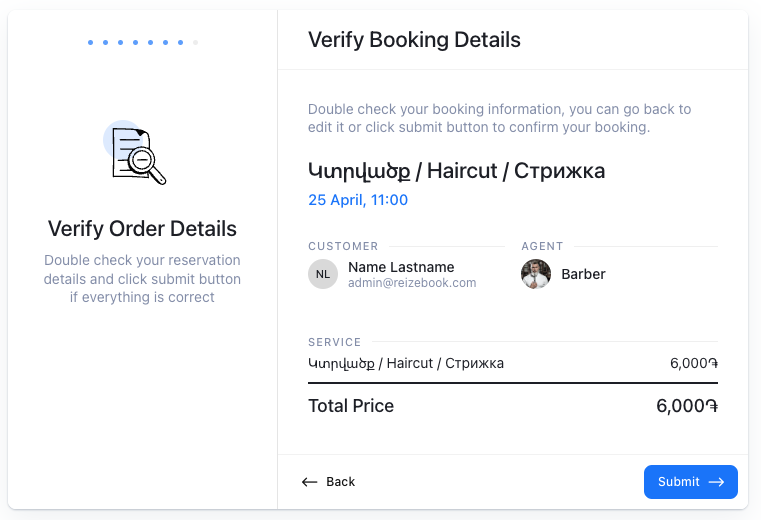Click the left arrow icon beside Back
The width and height of the screenshot is (761, 520).
[x=310, y=482]
